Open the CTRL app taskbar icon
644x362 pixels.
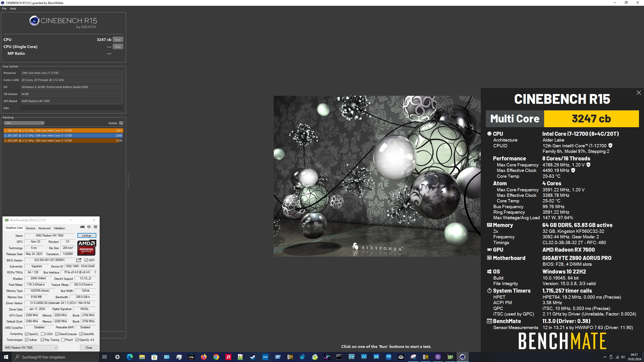pyautogui.click(x=191, y=357)
